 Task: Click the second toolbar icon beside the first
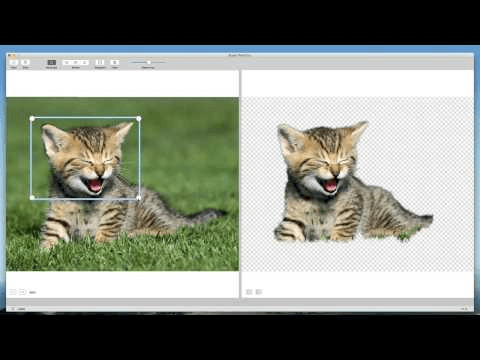click(25, 62)
